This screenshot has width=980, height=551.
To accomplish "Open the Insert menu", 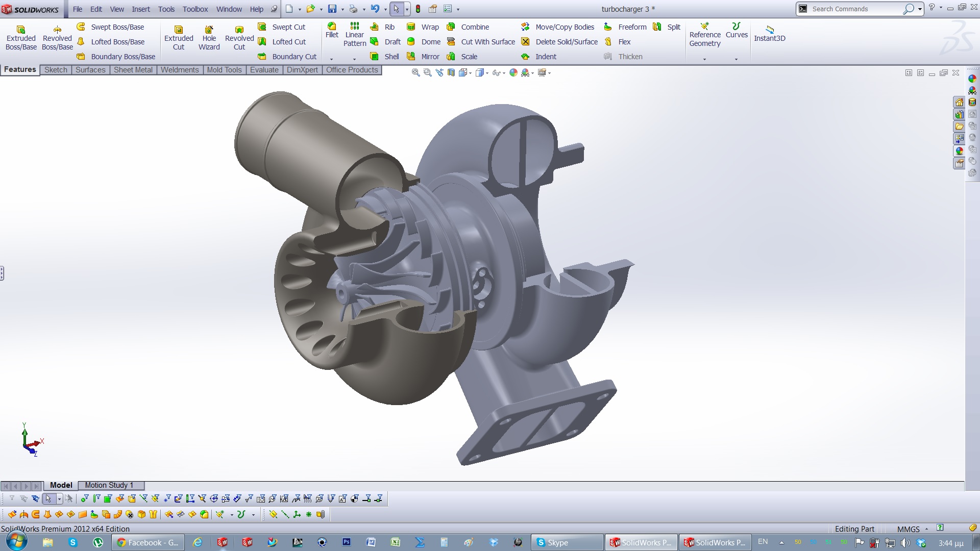I will 140,9.
